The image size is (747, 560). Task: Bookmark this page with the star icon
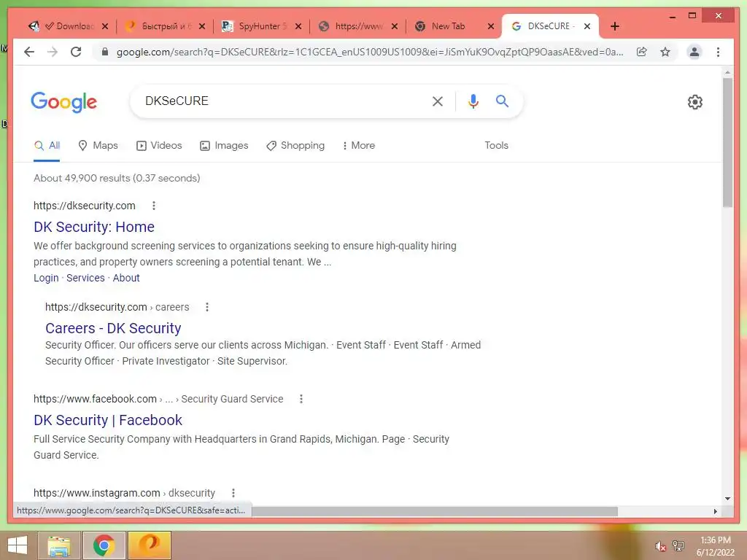click(x=665, y=52)
